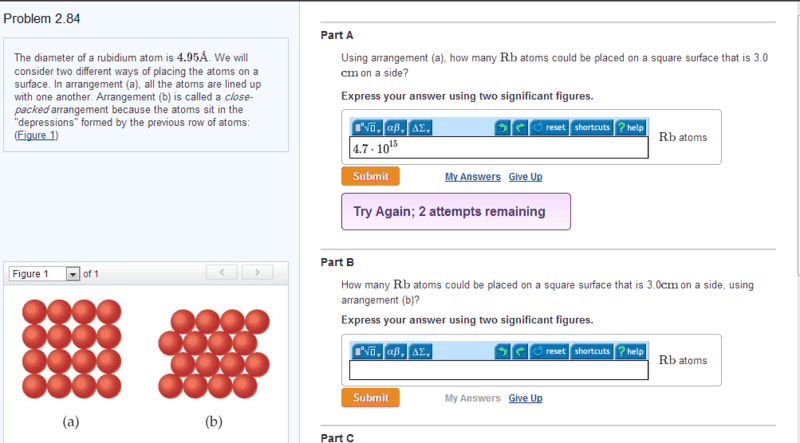The image size is (800, 443).
Task: Open the ΔΣ symbols menu in Part A
Action: [420, 127]
